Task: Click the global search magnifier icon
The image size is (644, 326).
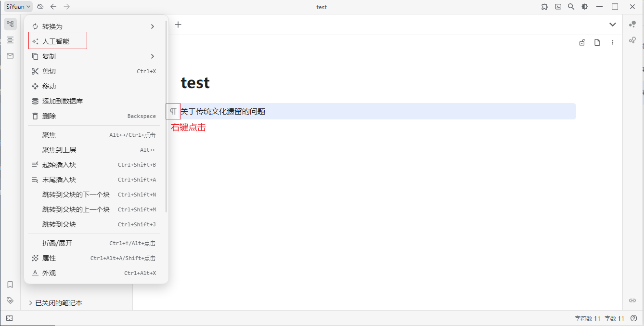Action: tap(571, 7)
